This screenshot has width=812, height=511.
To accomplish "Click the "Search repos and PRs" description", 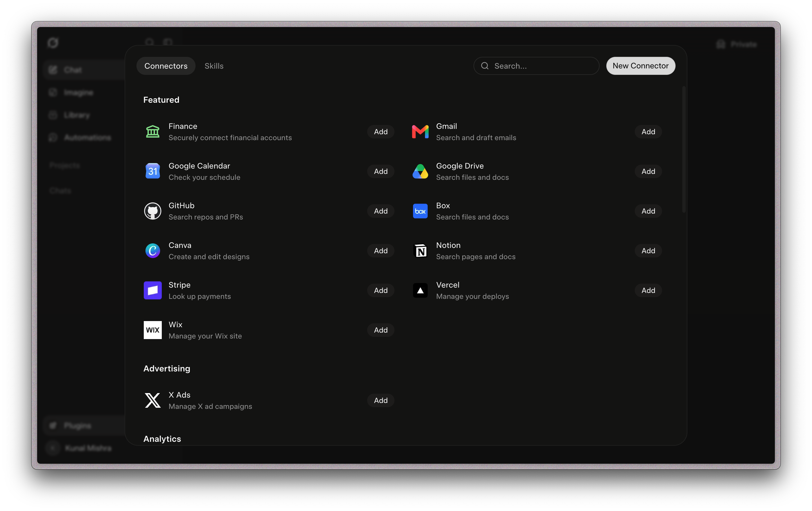I will [206, 217].
